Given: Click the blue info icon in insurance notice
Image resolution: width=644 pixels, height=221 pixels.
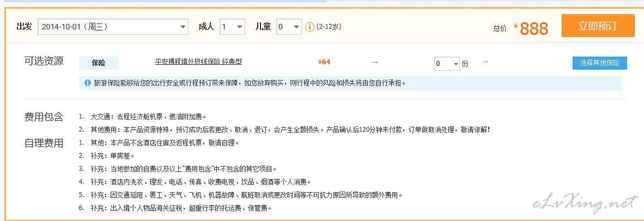Looking at the screenshot, I should point(88,83).
